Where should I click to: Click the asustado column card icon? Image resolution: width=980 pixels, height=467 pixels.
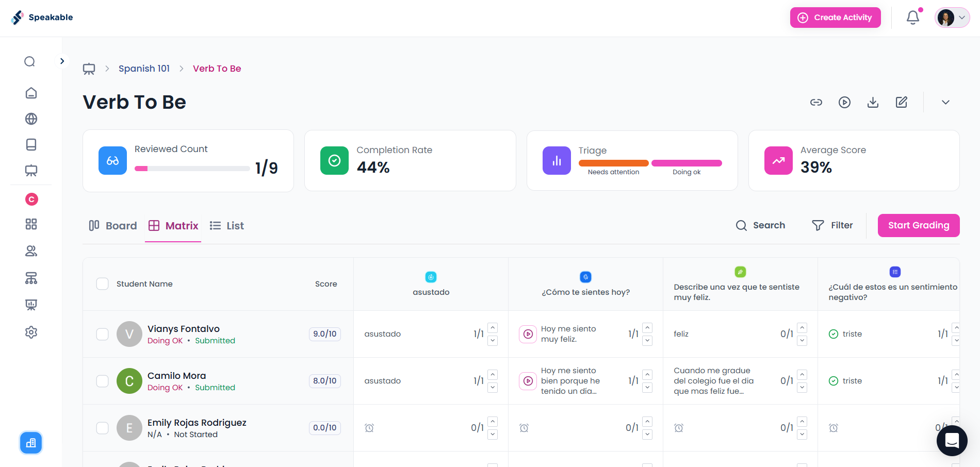pos(431,277)
